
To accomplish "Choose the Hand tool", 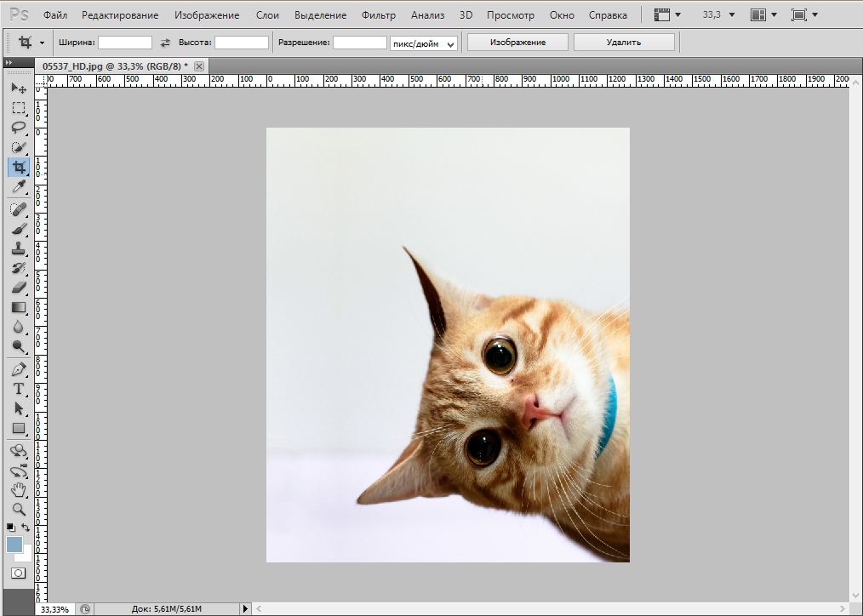I will (x=18, y=489).
